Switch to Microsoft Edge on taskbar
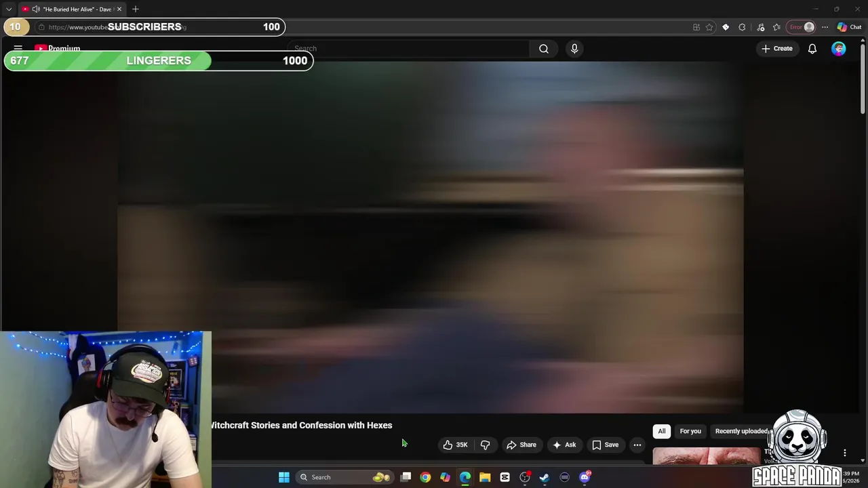Viewport: 868px width, 488px height. (x=465, y=477)
